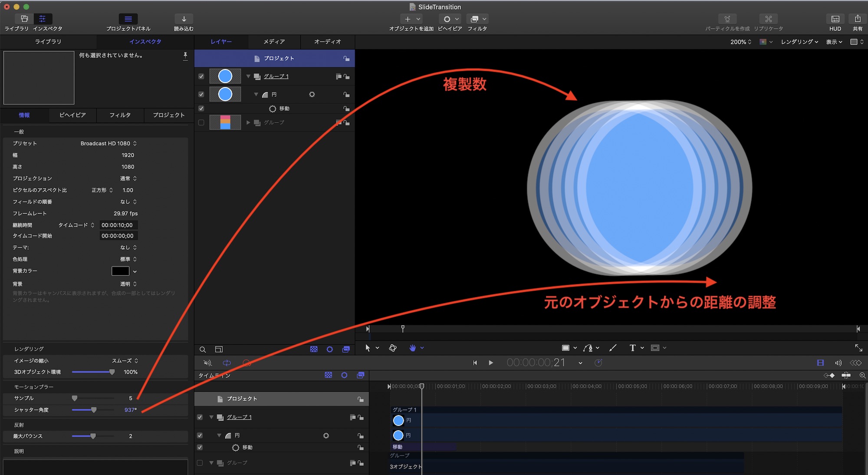This screenshot has width=868, height=475.
Task: Disable the 移動 behavior checkbox
Action: coord(201,109)
